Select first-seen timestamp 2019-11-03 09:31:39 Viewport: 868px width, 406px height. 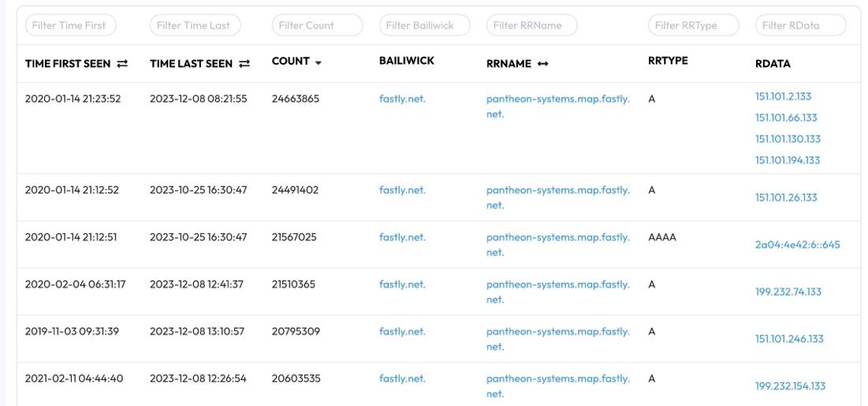[72, 331]
